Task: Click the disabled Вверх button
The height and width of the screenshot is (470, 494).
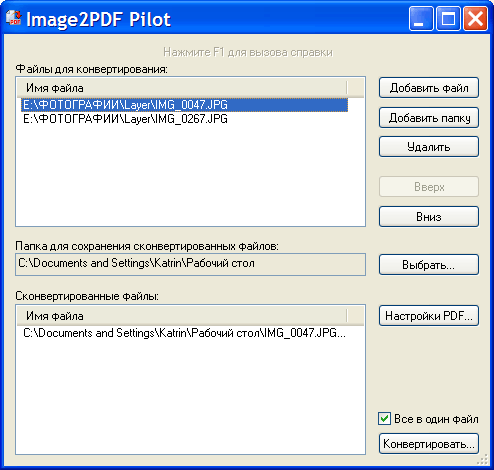Action: coord(429,187)
